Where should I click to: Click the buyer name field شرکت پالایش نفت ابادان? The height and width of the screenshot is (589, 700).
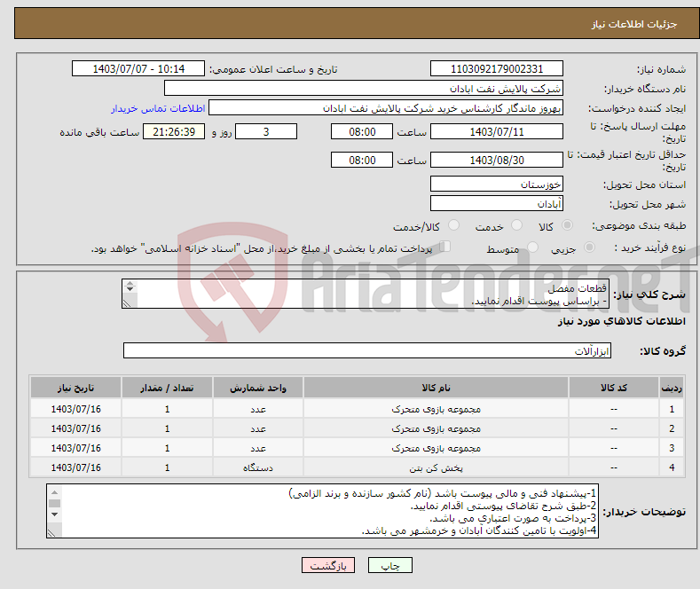(x=364, y=89)
